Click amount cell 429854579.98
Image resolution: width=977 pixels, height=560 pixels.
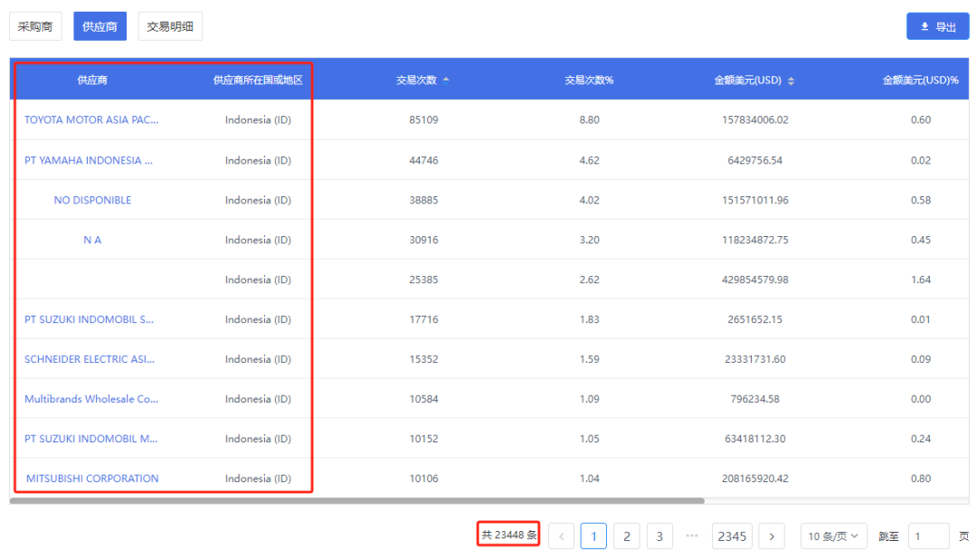[755, 280]
